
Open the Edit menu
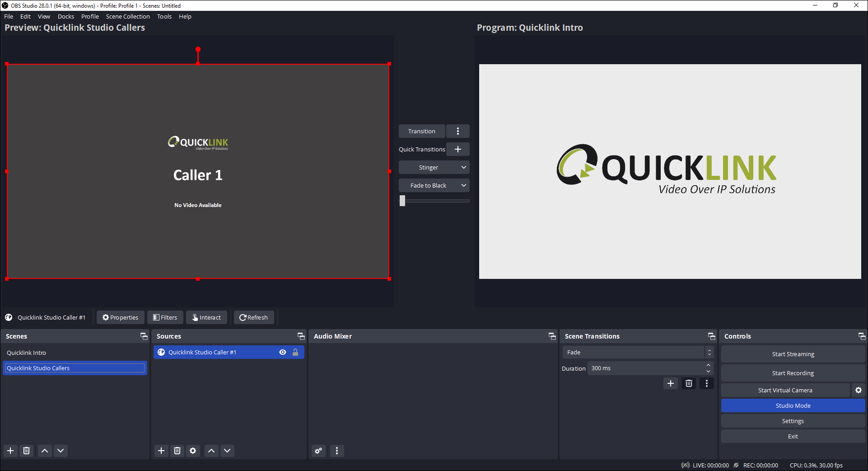pyautogui.click(x=25, y=16)
